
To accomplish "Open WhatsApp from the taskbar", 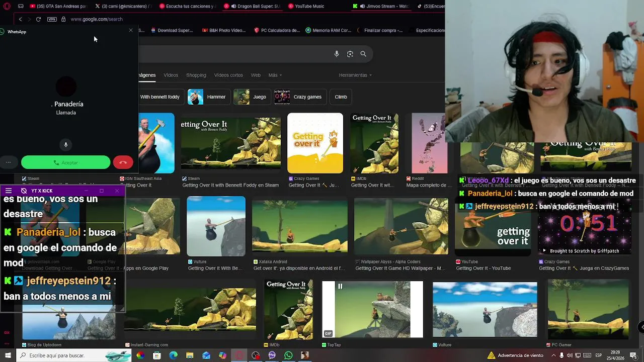I will 288,355.
